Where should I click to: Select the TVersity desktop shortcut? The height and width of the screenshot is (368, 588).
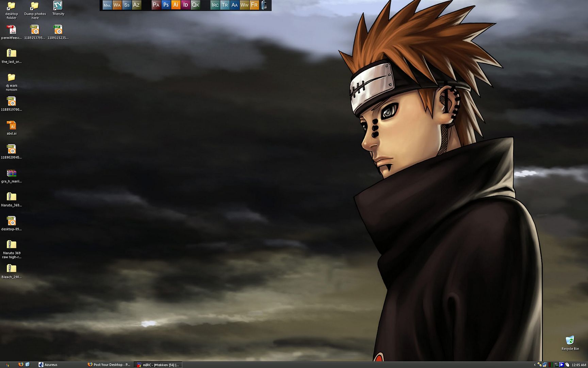(58, 9)
